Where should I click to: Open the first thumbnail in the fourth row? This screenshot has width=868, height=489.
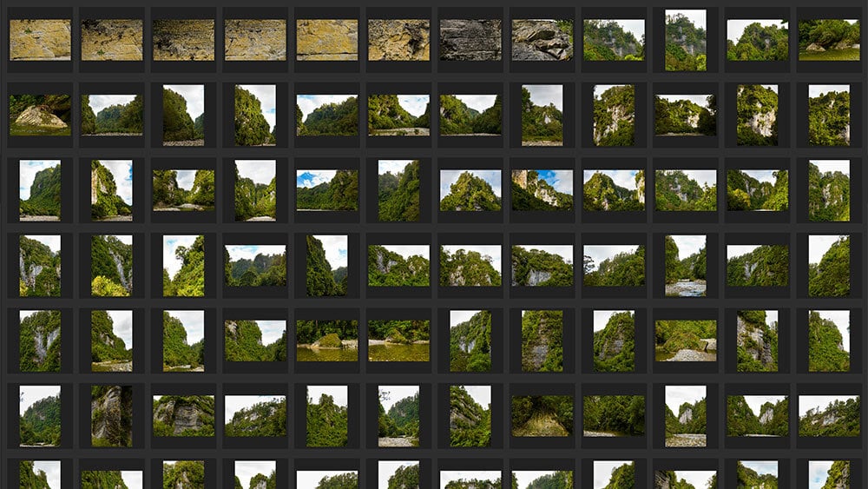(40, 266)
